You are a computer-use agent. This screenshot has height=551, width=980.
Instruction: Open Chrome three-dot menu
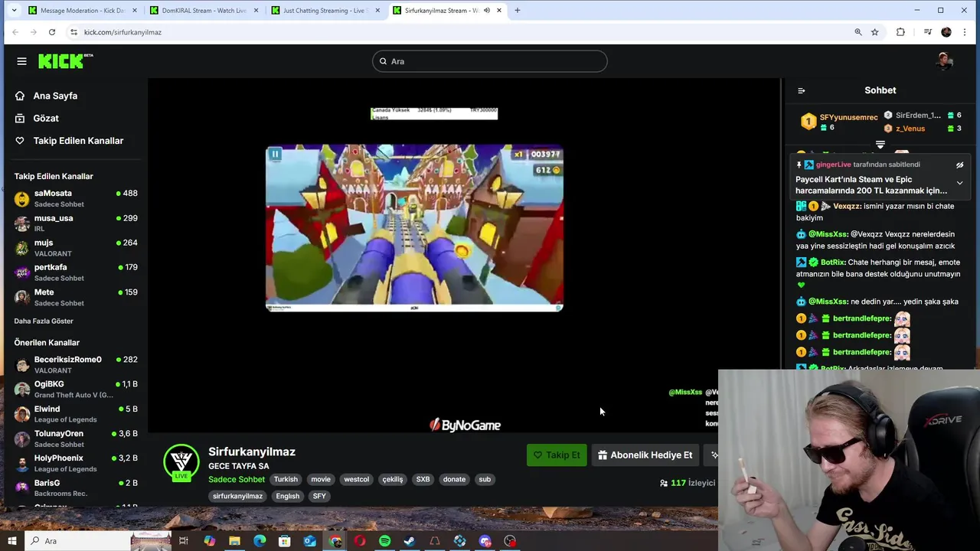pyautogui.click(x=964, y=32)
